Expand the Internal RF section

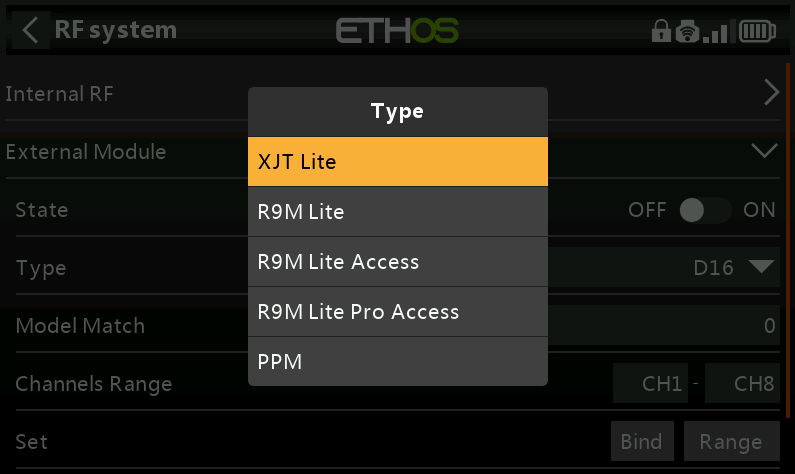click(x=770, y=93)
